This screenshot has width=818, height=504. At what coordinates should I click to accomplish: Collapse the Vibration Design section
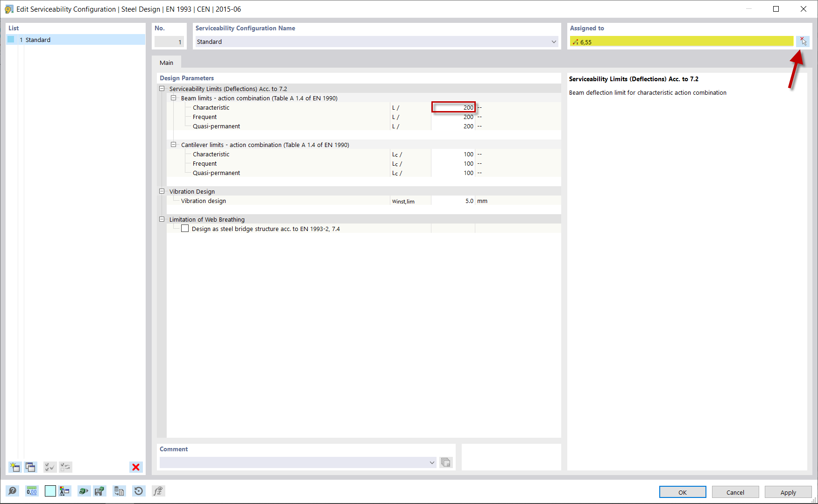(x=162, y=191)
